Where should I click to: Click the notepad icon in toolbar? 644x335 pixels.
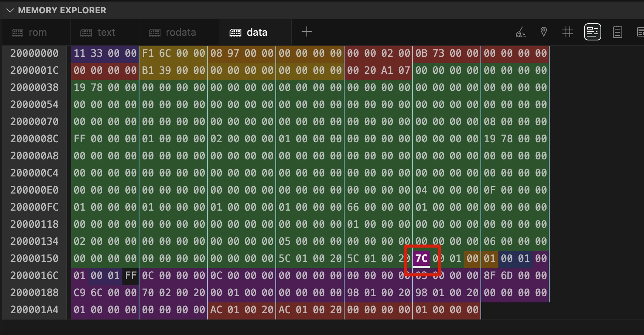pos(617,32)
